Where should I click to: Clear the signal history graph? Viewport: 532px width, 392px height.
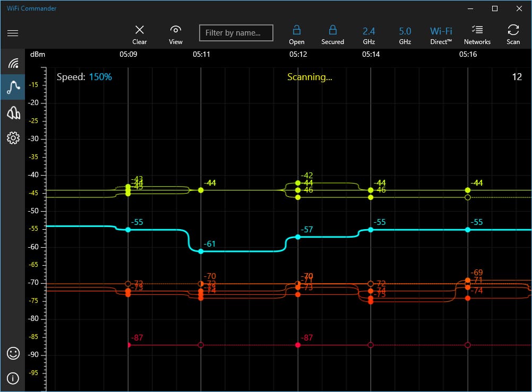[x=140, y=34]
